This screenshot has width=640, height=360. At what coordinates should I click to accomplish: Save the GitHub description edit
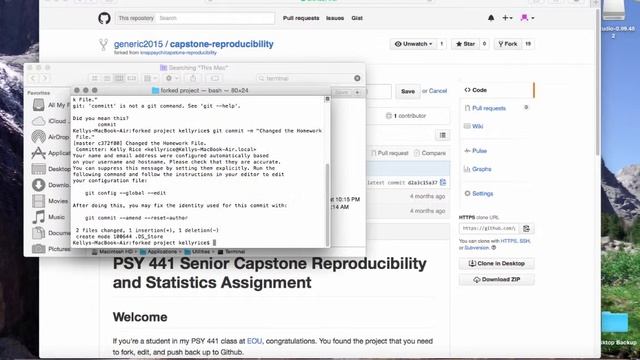coord(408,91)
